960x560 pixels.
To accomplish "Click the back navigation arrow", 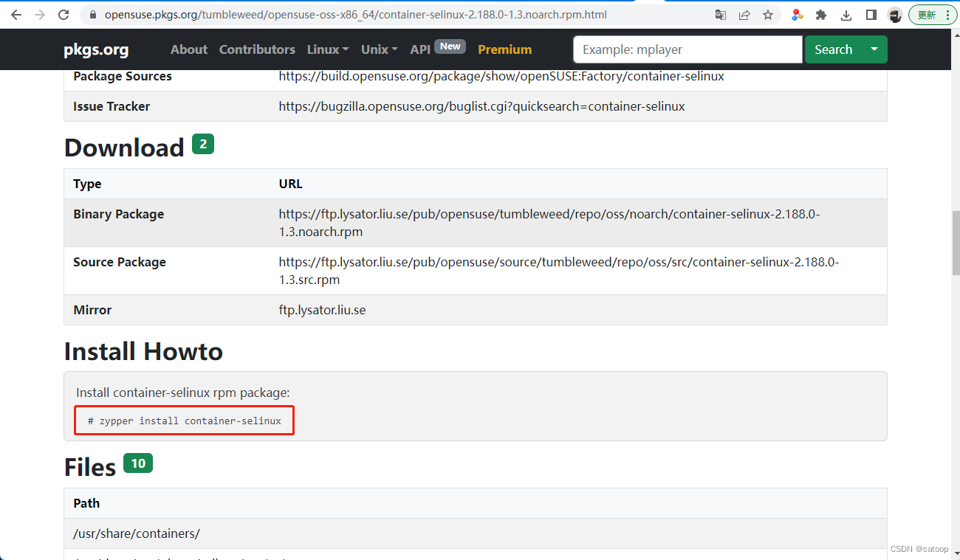I will click(15, 14).
